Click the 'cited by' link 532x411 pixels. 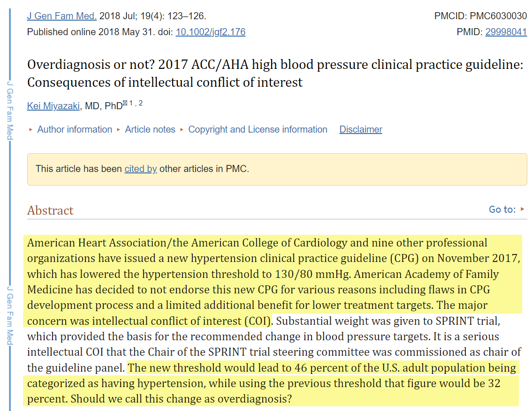click(140, 169)
